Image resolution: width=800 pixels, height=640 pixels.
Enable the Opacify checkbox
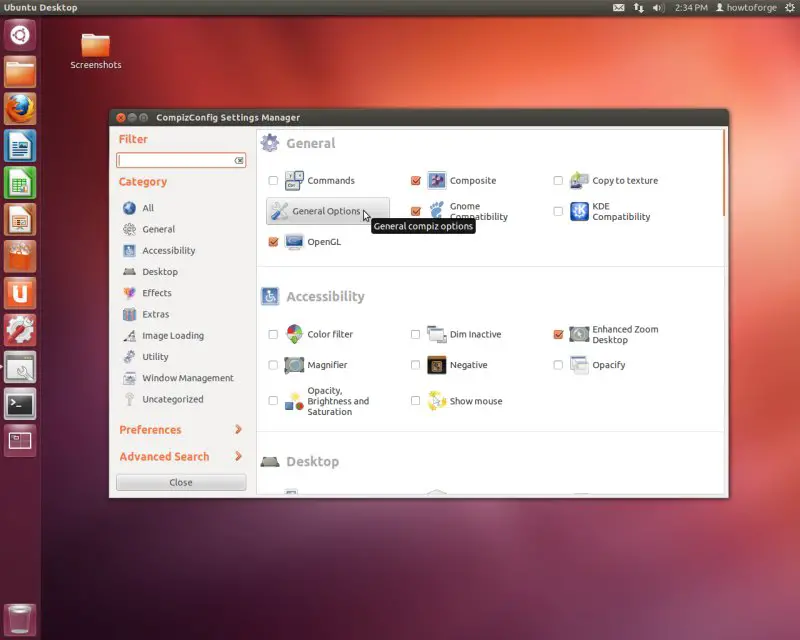558,365
